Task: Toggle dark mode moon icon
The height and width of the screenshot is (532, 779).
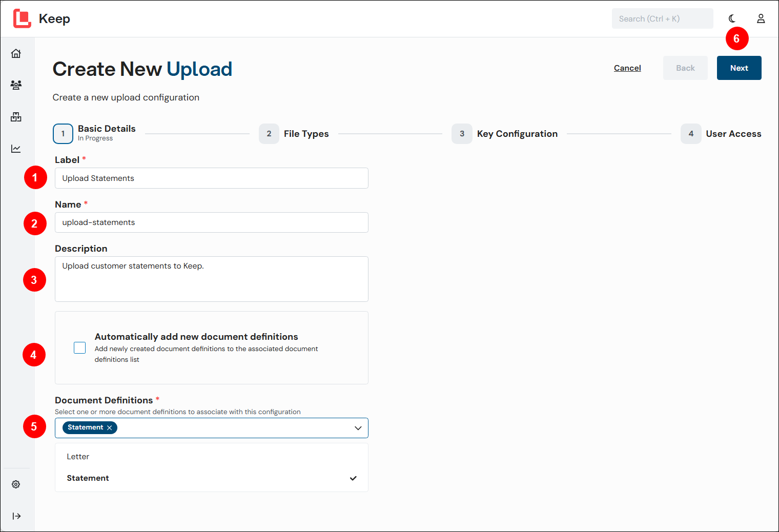Action: point(732,18)
